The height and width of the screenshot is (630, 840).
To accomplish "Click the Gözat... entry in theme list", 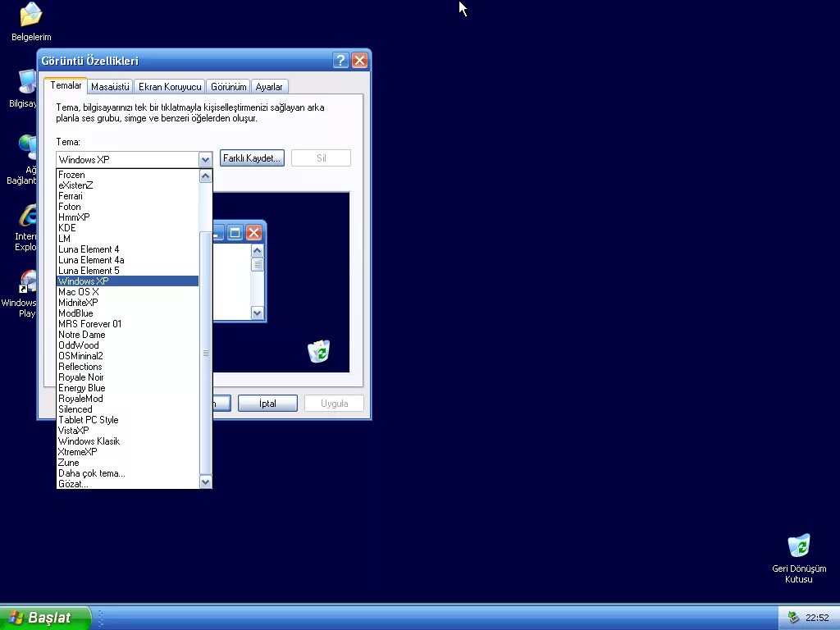I will (127, 484).
